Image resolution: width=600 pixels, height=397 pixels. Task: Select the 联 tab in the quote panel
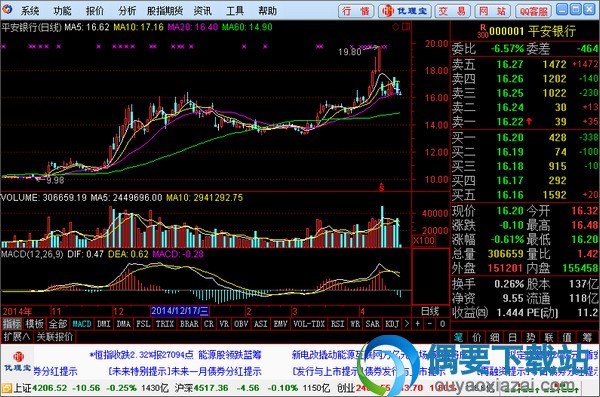click(549, 337)
